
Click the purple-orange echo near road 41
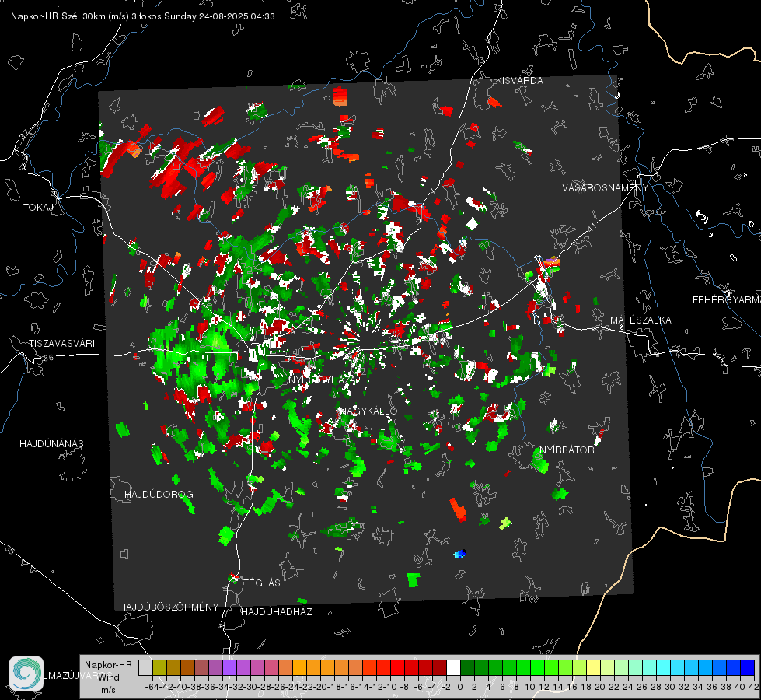point(551,264)
